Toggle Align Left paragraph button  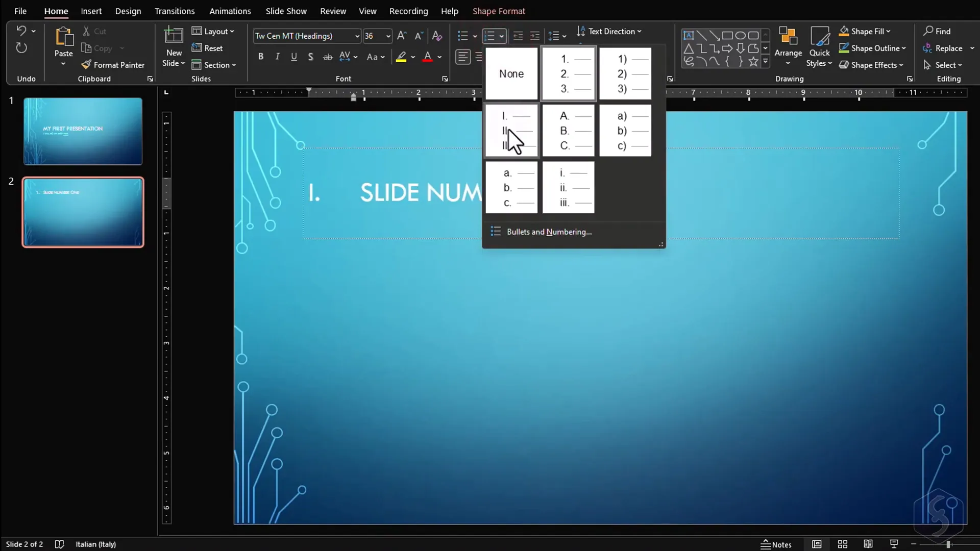coord(463,57)
